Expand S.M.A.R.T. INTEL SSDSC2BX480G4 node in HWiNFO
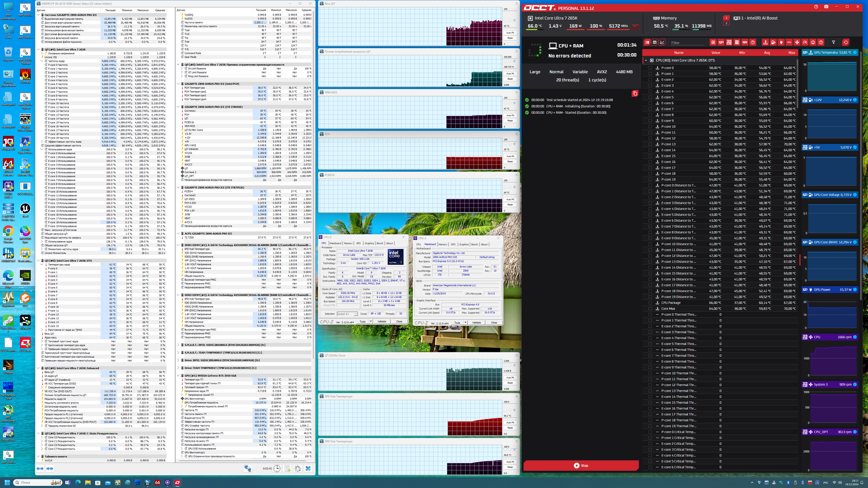 [x=178, y=345]
